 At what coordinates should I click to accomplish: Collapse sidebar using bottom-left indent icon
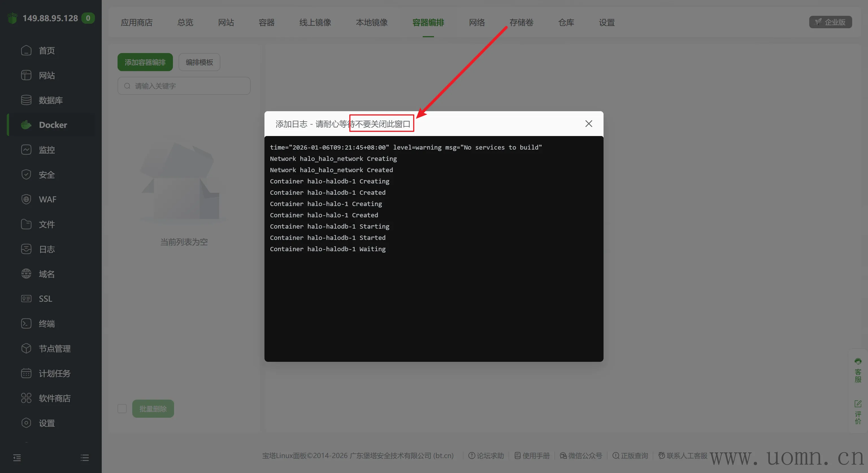point(17,457)
